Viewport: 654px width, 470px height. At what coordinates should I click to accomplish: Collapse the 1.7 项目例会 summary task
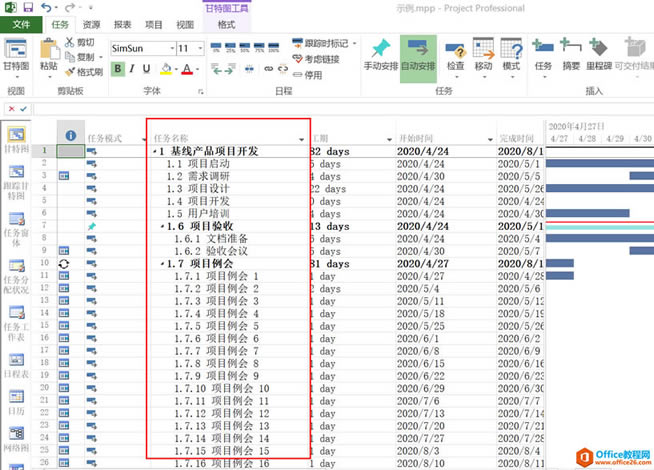[x=155, y=264]
